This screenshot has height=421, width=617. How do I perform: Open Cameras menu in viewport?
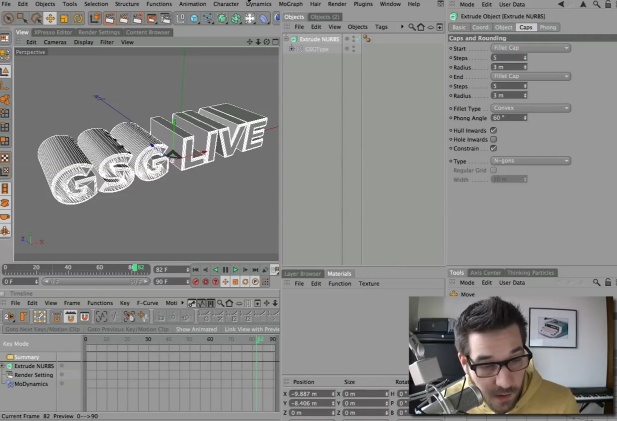pos(55,42)
